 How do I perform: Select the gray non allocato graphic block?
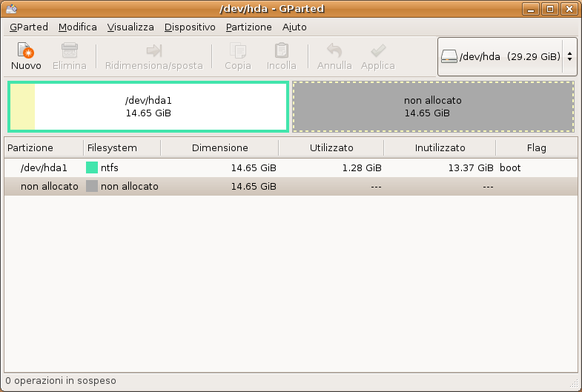coord(433,107)
